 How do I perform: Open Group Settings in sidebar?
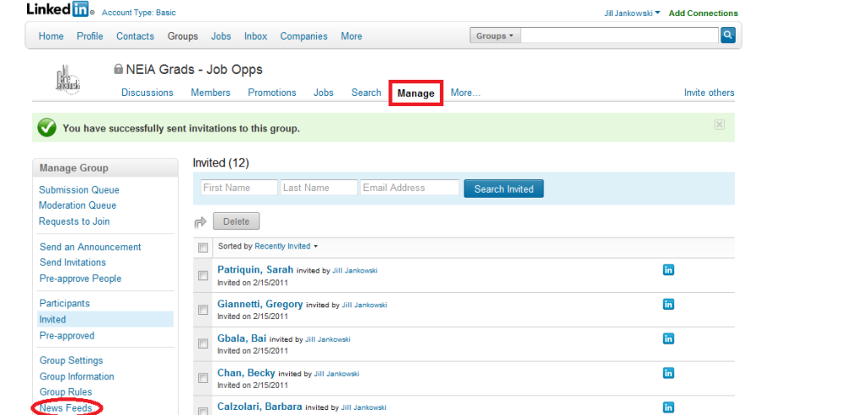point(71,360)
